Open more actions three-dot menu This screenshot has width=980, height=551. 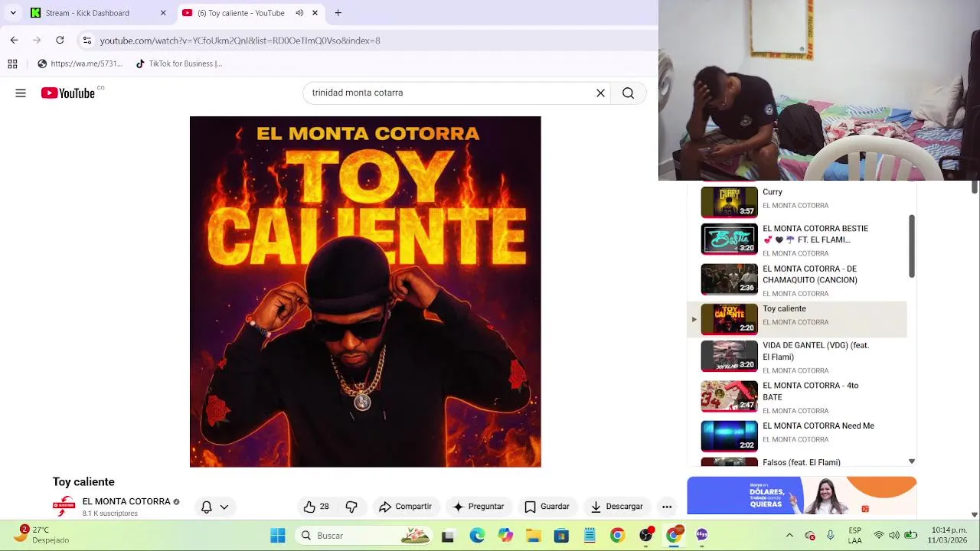pos(667,507)
